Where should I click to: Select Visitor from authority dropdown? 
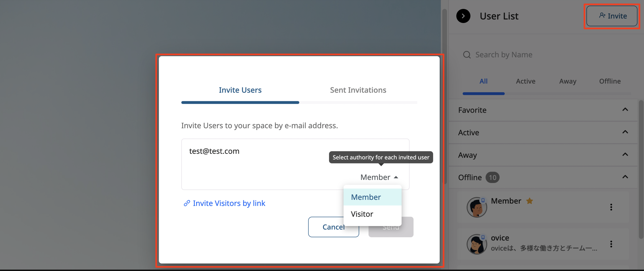pyautogui.click(x=362, y=214)
